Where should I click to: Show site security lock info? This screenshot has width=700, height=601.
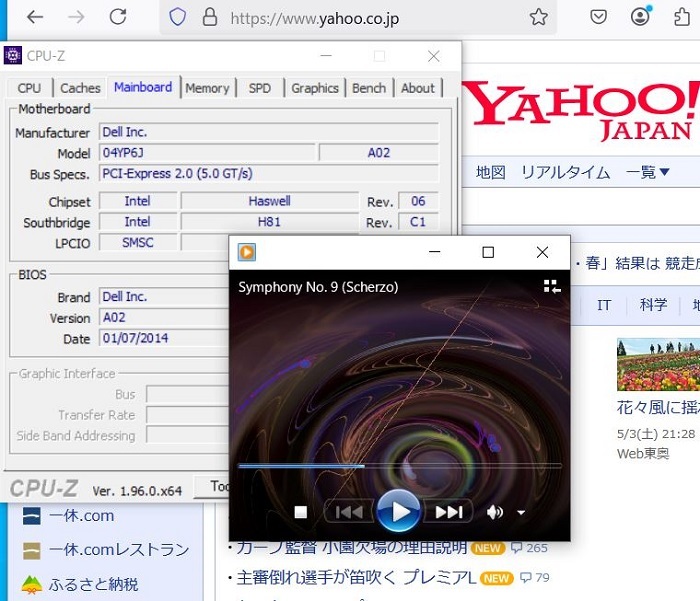[x=210, y=17]
